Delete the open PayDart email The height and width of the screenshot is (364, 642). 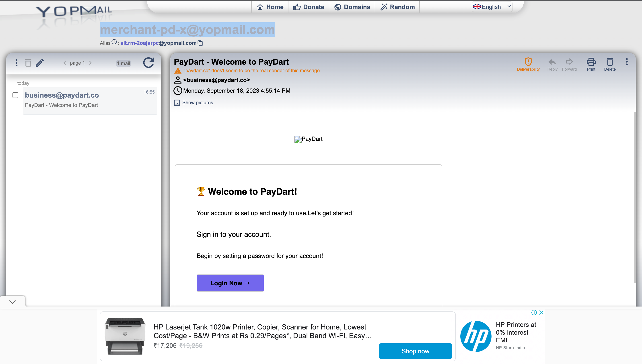click(610, 64)
